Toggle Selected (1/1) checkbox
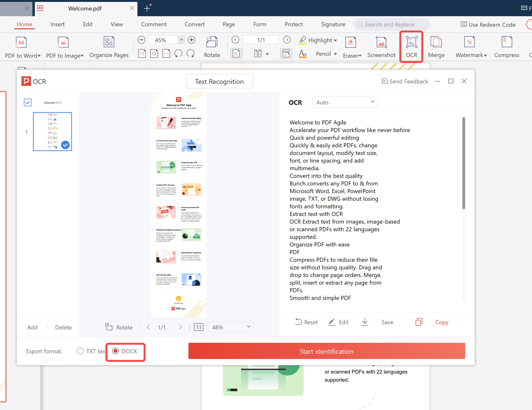Screen dimensions: 532x410 28,102
